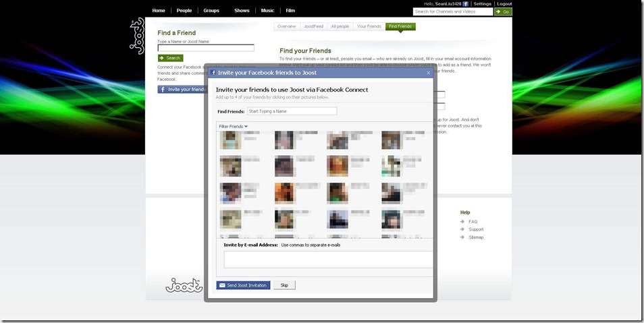Click the Logout link

point(504,3)
